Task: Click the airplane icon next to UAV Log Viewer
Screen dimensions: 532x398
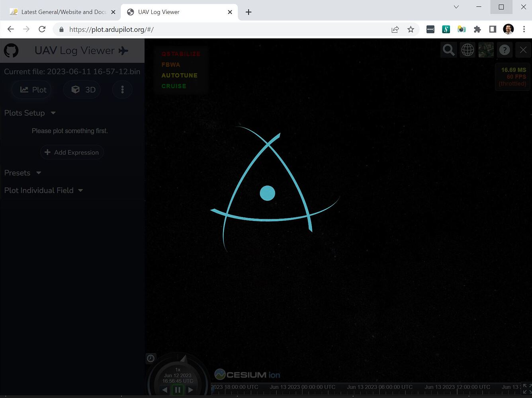Action: point(123,51)
